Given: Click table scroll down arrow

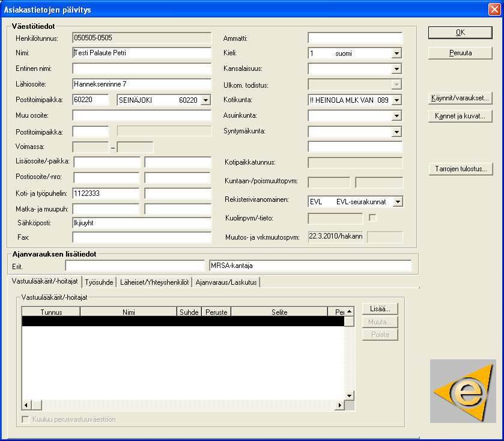Looking at the screenshot, I should (x=349, y=396).
